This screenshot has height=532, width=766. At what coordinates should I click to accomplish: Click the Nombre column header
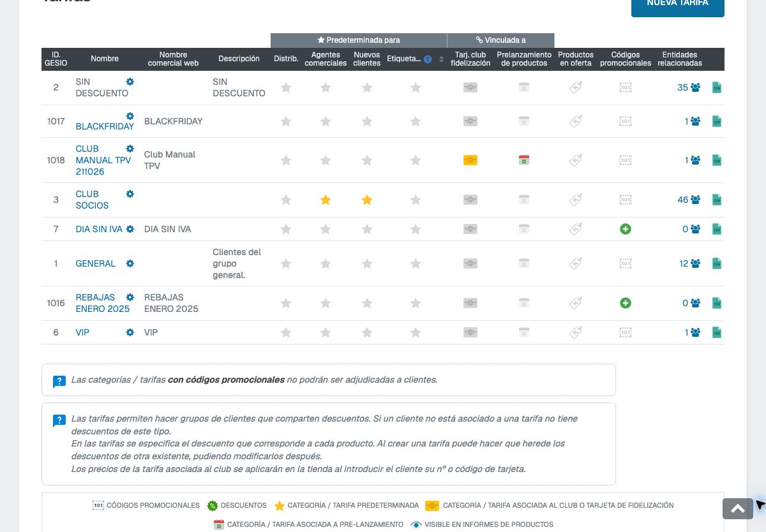[105, 59]
